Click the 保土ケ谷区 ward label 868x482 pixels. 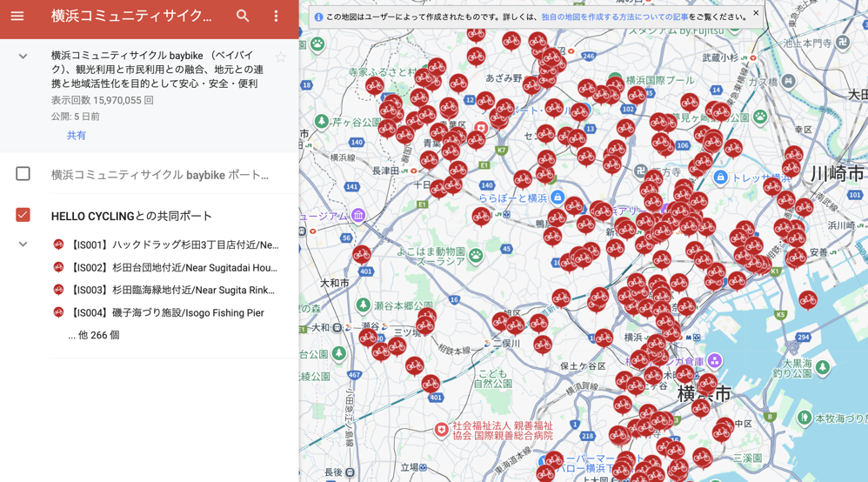point(583,366)
